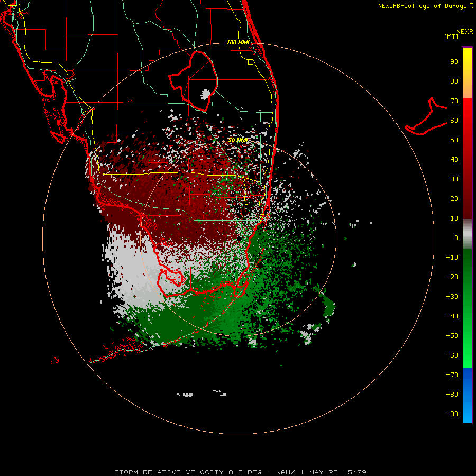The image size is (476, 476).
Task: Click the -40 value on the color scale
Action: pyautogui.click(x=452, y=316)
